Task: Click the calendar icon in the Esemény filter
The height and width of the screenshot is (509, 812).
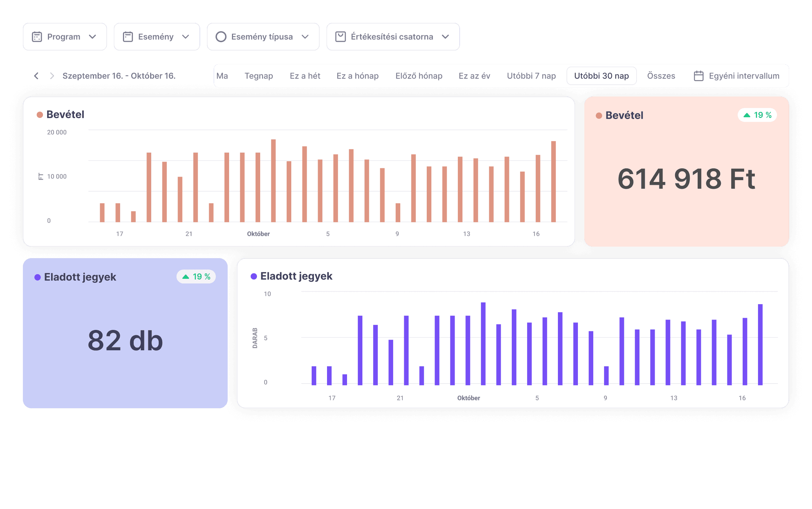Action: pyautogui.click(x=128, y=37)
